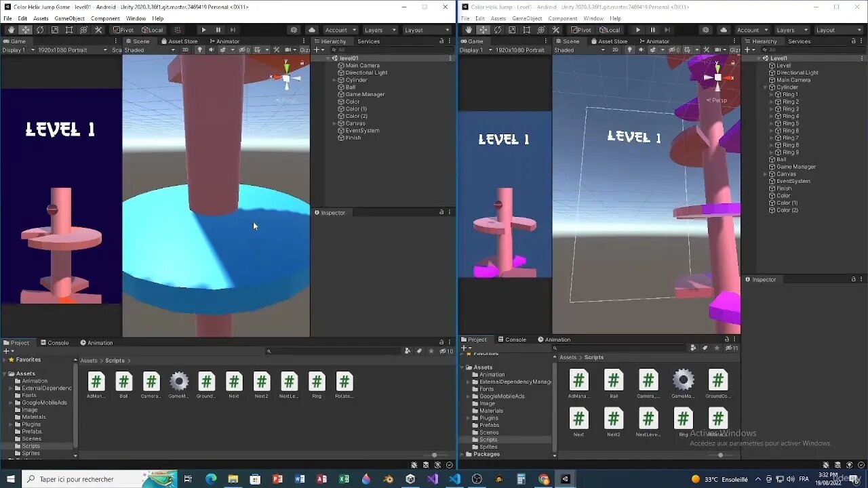Click the Windows Start button
868x488 pixels.
[x=11, y=479]
